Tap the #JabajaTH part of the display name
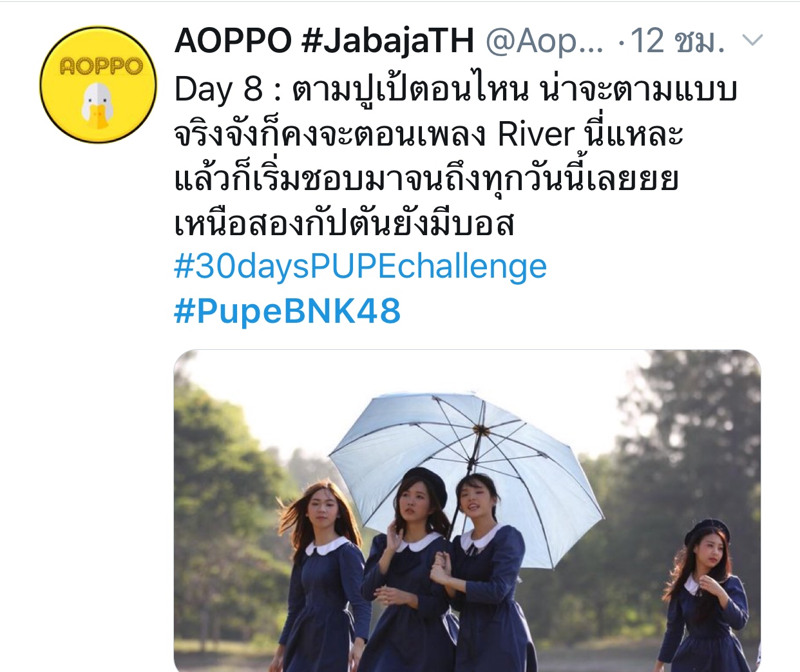Image resolution: width=800 pixels, height=672 pixels. pyautogui.click(x=388, y=41)
